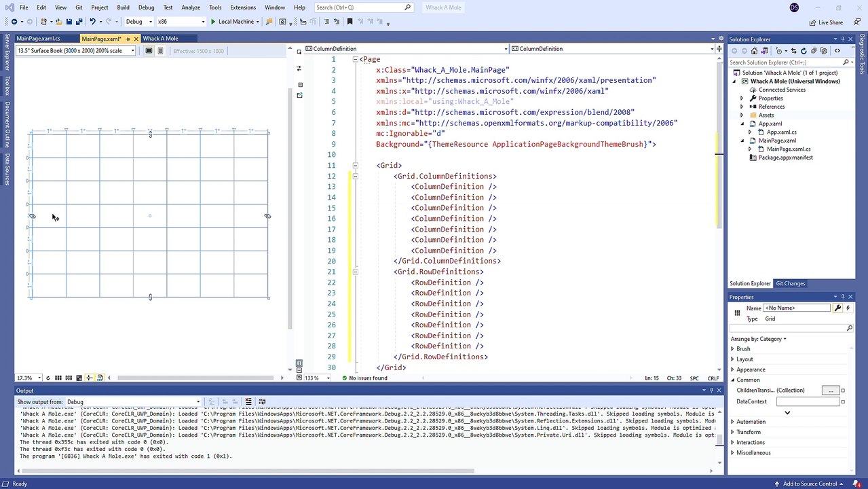
Task: Expand the Properties node in Solution Explorer
Action: [742, 98]
